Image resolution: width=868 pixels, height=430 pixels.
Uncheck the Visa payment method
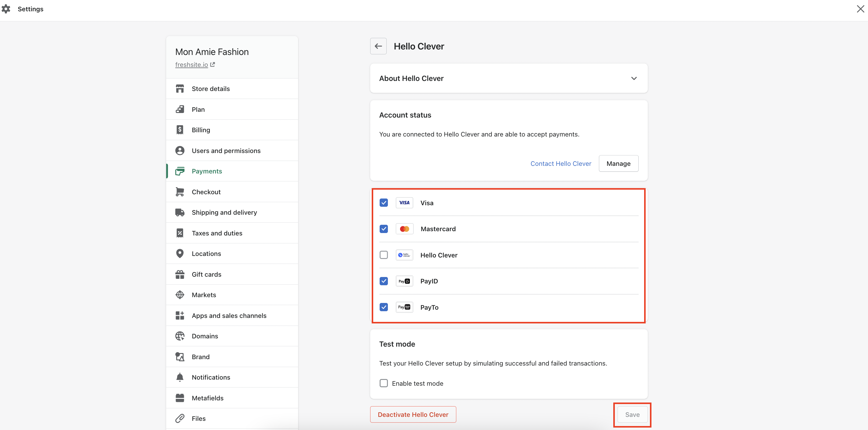384,202
